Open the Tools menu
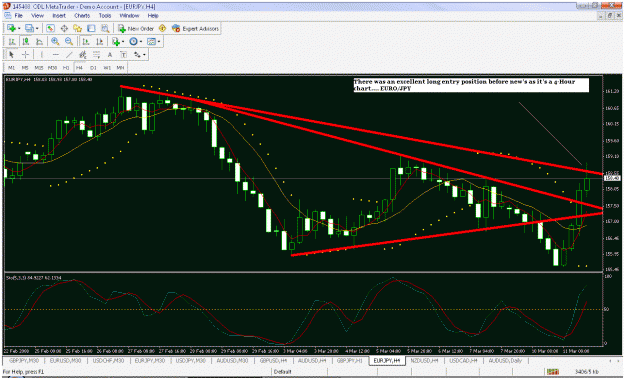 coord(105,16)
